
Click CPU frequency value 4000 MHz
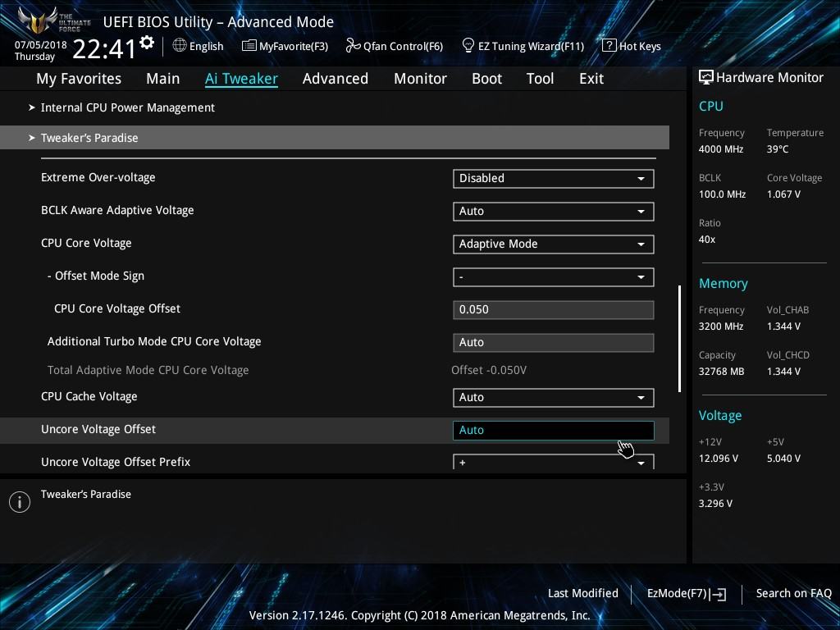point(721,149)
